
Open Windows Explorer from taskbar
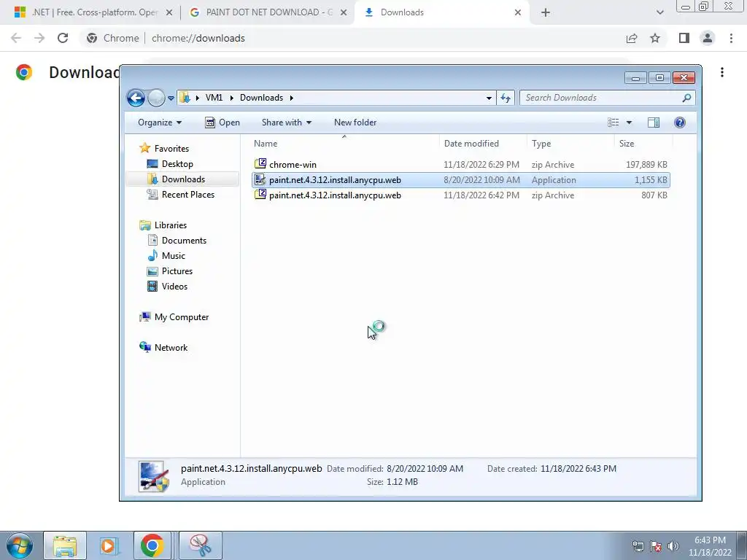[x=65, y=545]
